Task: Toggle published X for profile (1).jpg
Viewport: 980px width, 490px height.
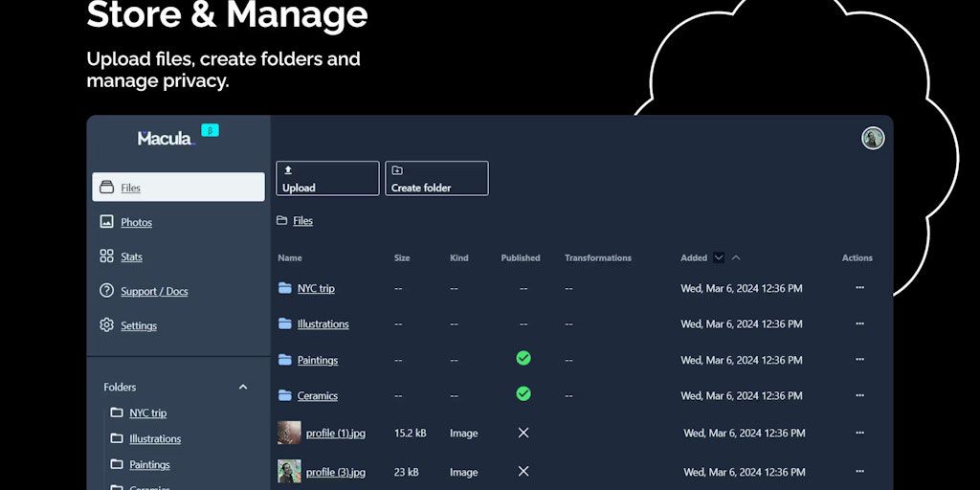Action: tap(523, 433)
